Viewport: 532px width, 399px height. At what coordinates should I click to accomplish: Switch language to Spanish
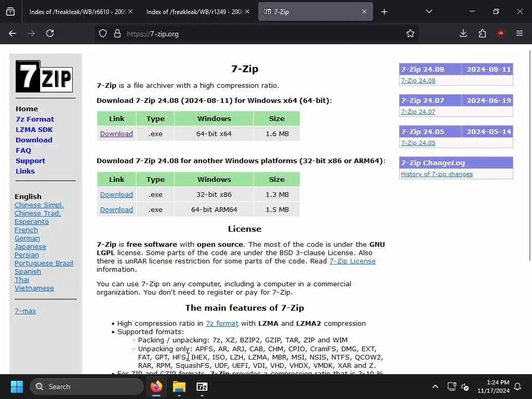click(x=28, y=271)
